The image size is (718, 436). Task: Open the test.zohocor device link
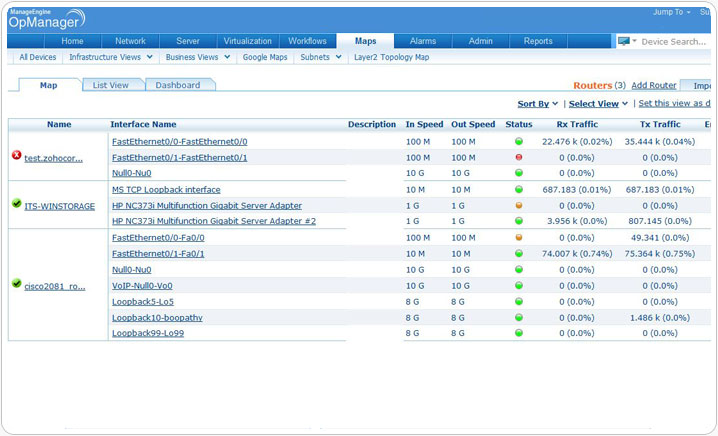coord(54,158)
